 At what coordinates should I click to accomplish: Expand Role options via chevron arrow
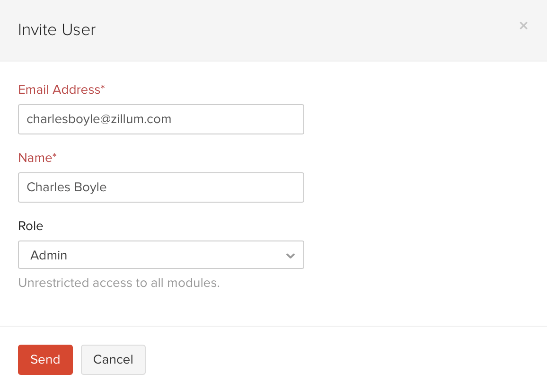coord(291,256)
